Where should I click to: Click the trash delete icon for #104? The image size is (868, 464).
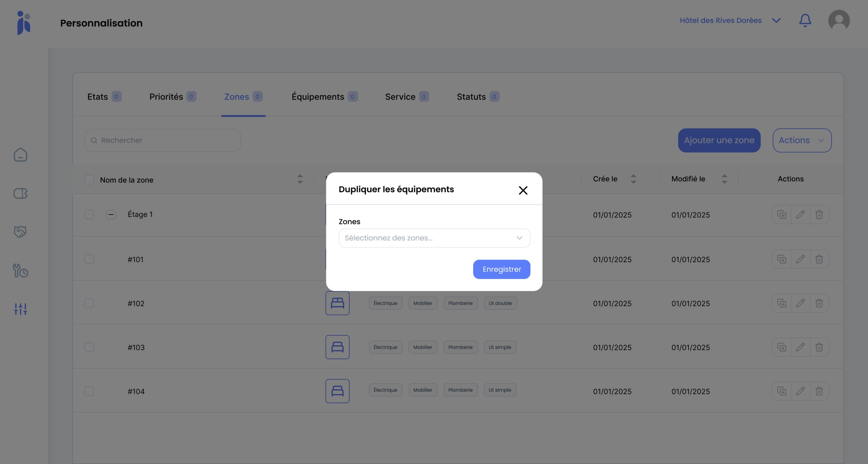[x=819, y=391]
